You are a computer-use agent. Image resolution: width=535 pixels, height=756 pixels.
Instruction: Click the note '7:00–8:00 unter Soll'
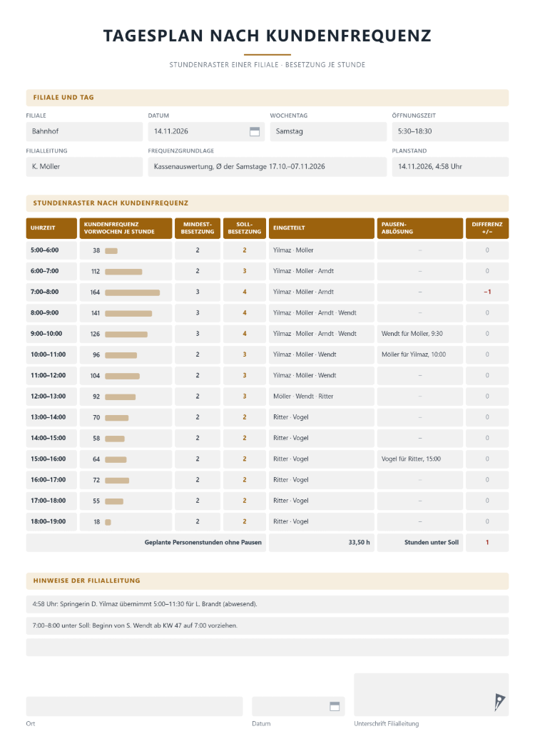(267, 625)
